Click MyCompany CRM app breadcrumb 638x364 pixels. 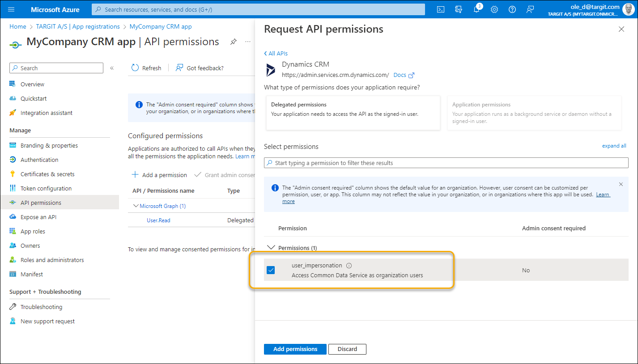[161, 26]
